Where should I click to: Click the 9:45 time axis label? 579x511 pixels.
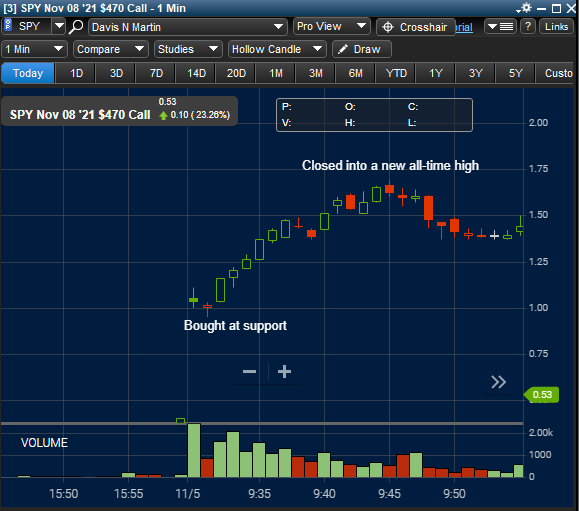pos(389,494)
